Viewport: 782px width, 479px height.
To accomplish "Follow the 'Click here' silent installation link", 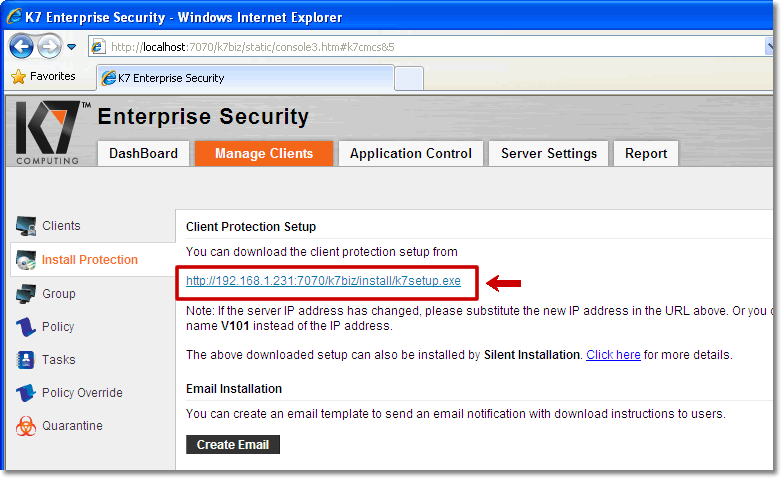I will tap(613, 355).
